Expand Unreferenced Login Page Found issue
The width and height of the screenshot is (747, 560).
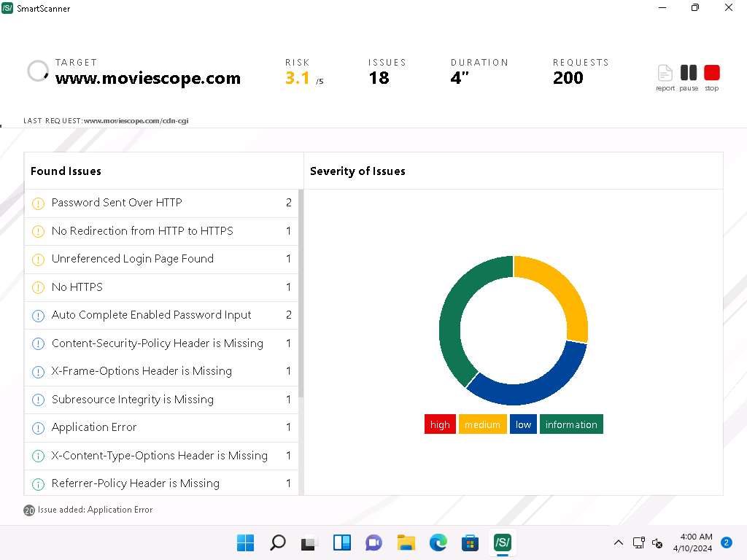point(132,259)
